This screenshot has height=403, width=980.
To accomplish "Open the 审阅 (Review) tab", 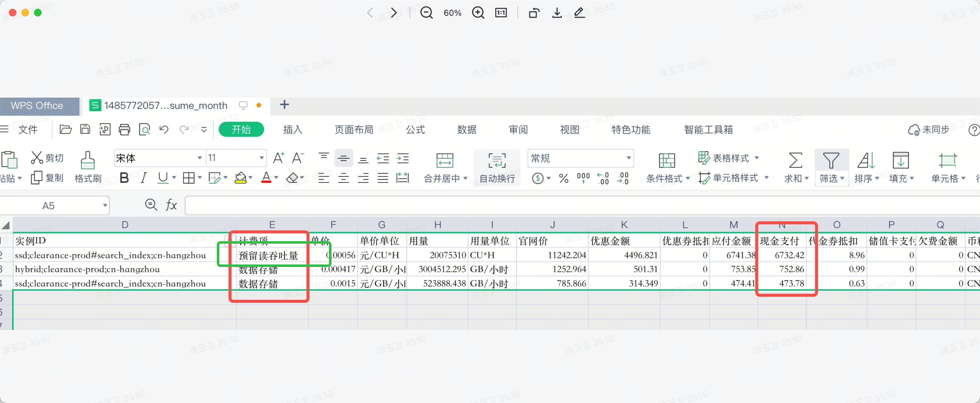I will [x=519, y=130].
